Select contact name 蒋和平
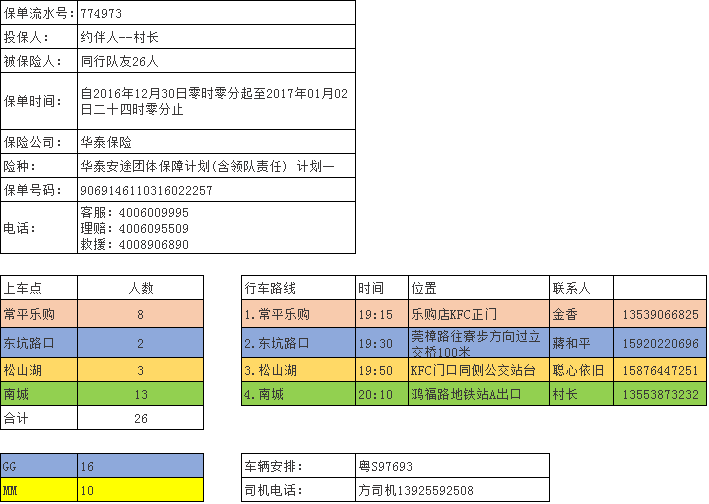The height and width of the screenshot is (504, 709). pos(580,343)
